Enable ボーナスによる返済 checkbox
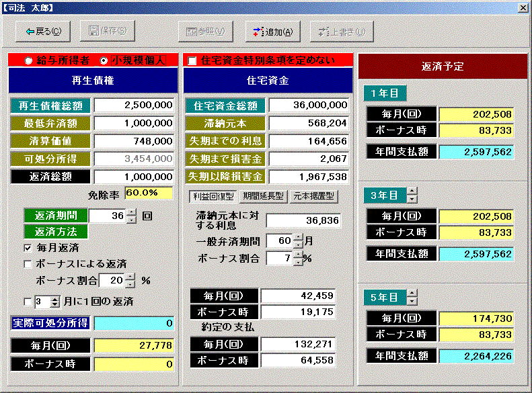This screenshot has height=393, width=532. click(28, 264)
